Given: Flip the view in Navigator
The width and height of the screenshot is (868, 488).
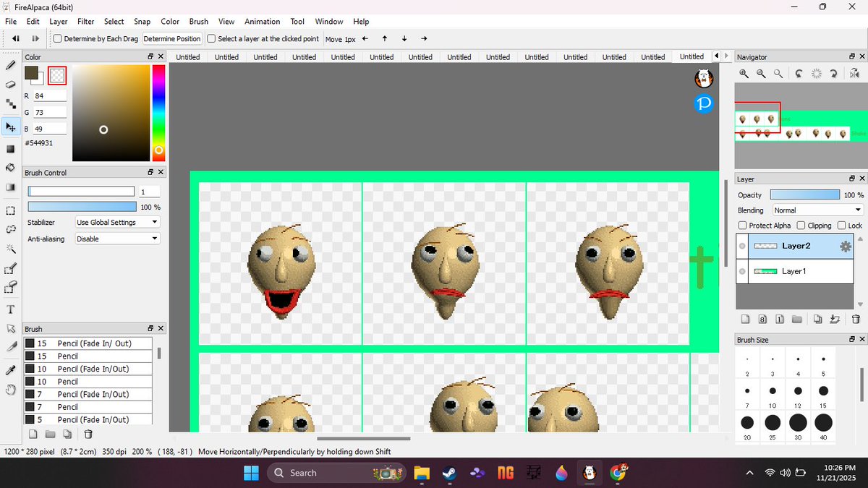Looking at the screenshot, I should point(855,73).
